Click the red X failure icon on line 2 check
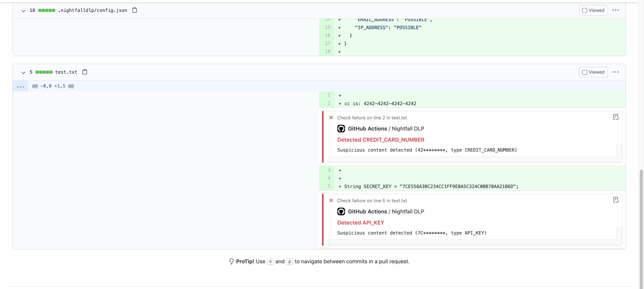This screenshot has height=289, width=644. pyautogui.click(x=331, y=117)
